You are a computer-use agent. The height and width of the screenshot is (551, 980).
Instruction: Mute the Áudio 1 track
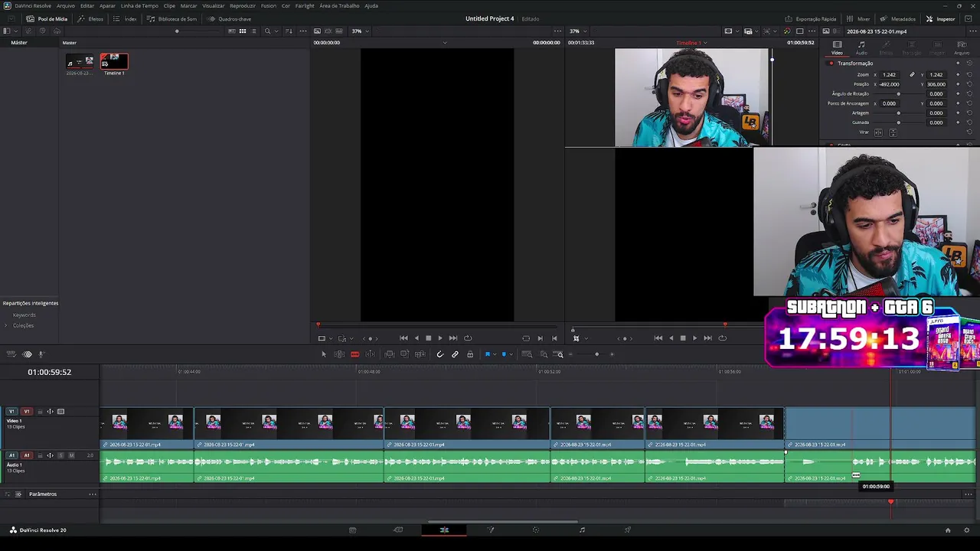(71, 455)
